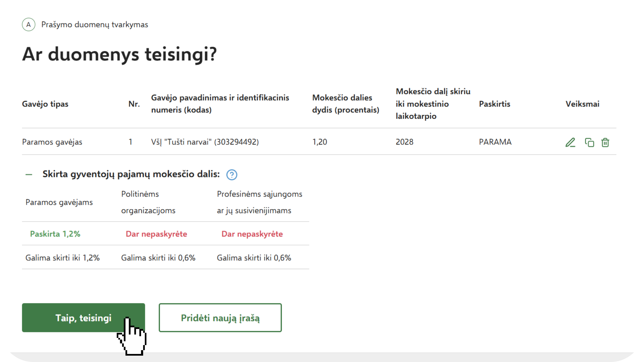Select row number 1 in Nr. column
The image size is (644, 362).
pyautogui.click(x=130, y=142)
